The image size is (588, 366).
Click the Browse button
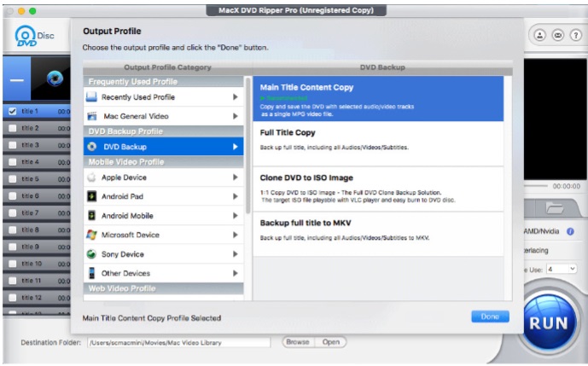pos(298,342)
